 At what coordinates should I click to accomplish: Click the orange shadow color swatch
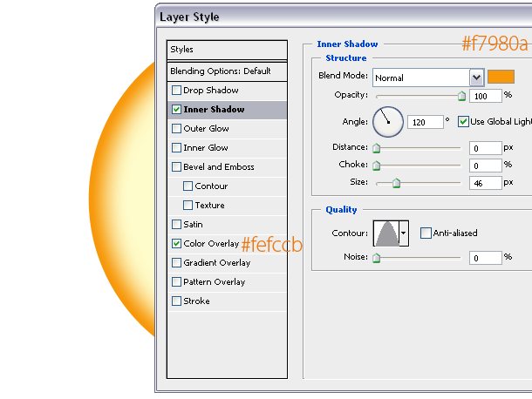coord(501,77)
